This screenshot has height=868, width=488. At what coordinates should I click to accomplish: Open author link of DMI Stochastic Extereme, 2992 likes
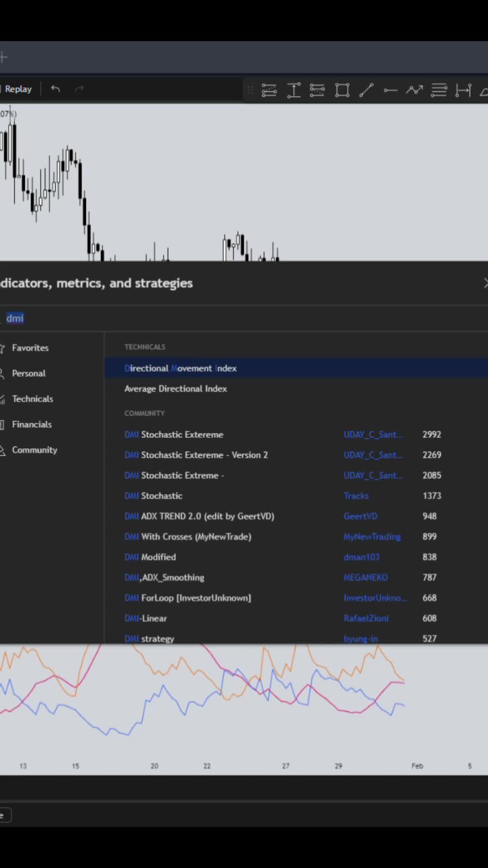pyautogui.click(x=373, y=434)
